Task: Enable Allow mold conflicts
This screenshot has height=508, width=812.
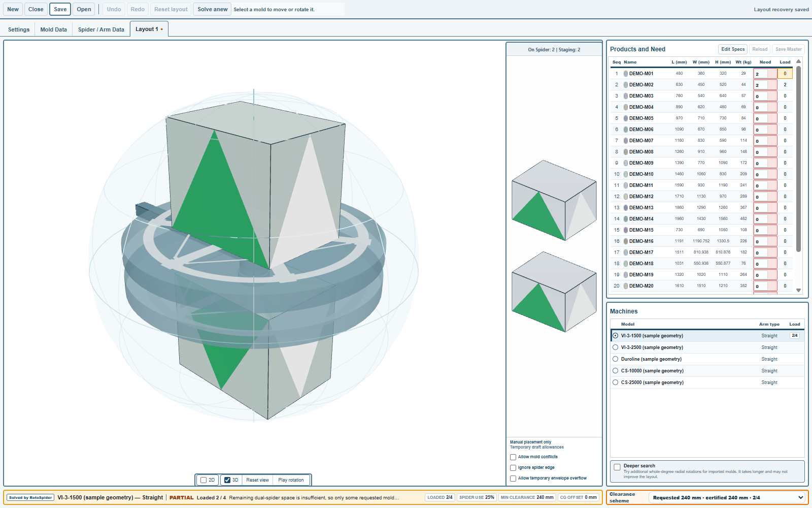Action: pos(513,457)
